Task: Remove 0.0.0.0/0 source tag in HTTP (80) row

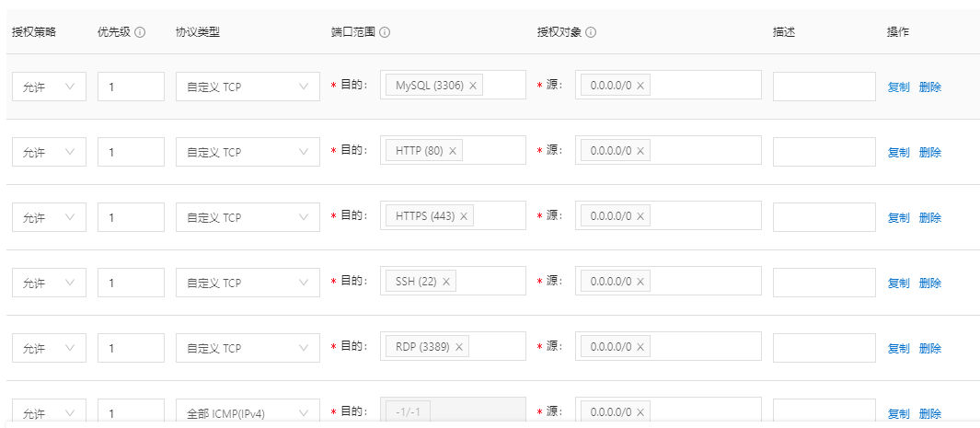Action: click(640, 151)
